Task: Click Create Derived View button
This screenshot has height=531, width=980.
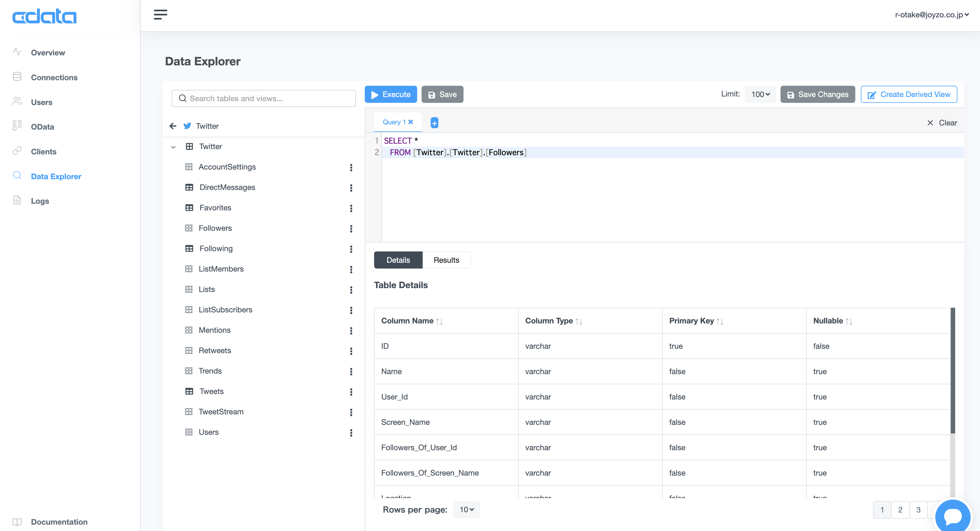Action: (x=909, y=94)
